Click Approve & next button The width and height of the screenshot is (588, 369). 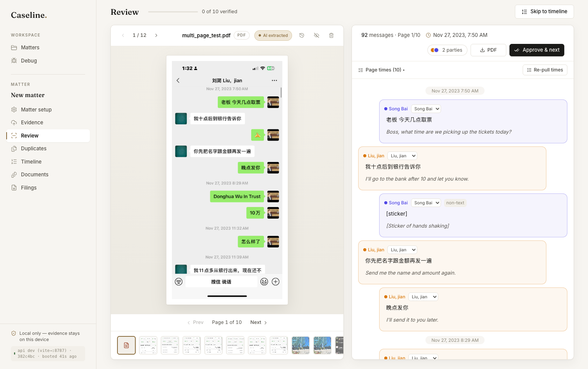coord(537,50)
